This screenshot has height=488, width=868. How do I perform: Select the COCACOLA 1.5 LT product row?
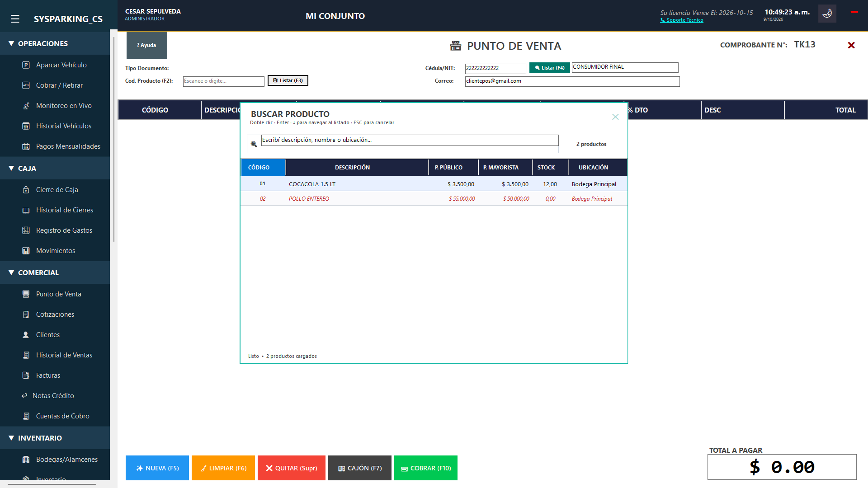[434, 184]
